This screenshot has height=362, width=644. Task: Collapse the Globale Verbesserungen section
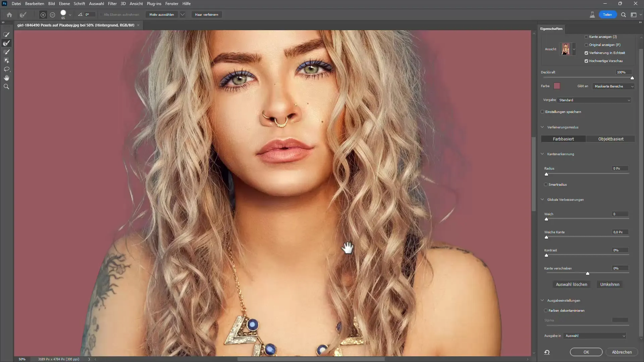point(542,200)
